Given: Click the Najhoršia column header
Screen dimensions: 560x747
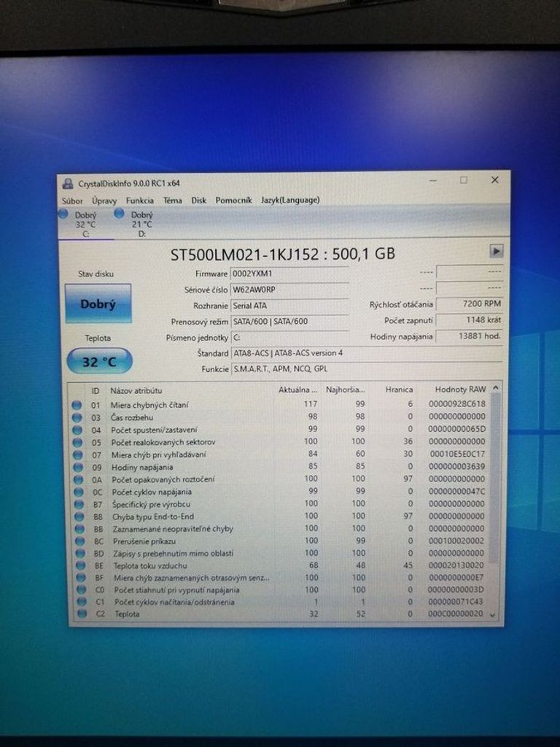Looking at the screenshot, I should coord(345,390).
